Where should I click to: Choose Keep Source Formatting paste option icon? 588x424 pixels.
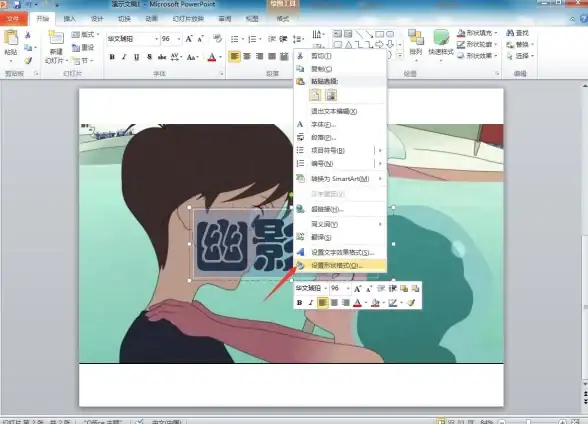point(315,95)
